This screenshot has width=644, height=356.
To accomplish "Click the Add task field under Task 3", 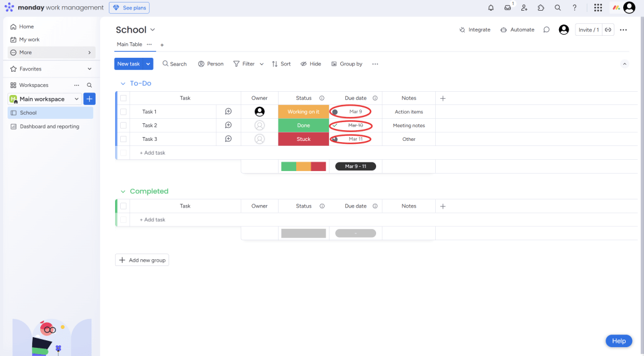I will [152, 153].
